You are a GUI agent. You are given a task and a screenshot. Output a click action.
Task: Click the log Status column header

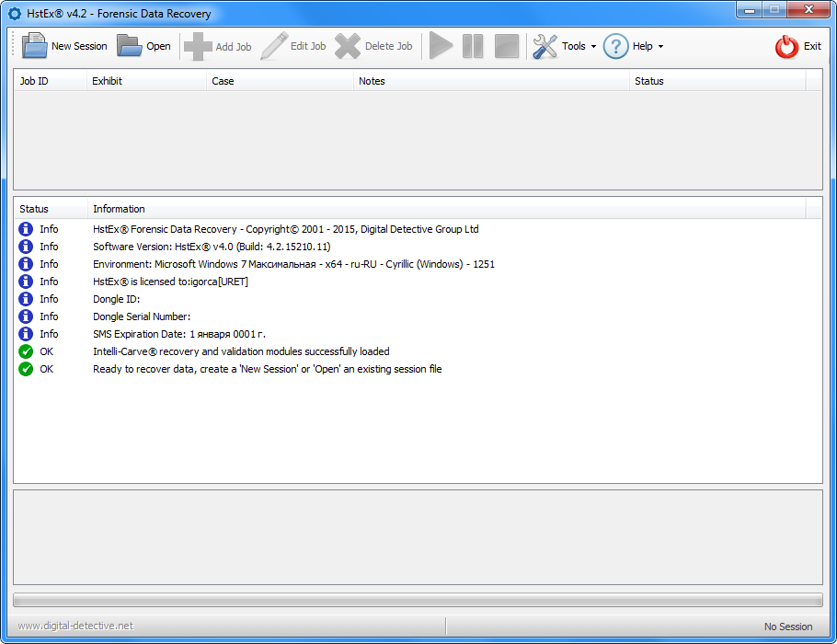coord(51,209)
